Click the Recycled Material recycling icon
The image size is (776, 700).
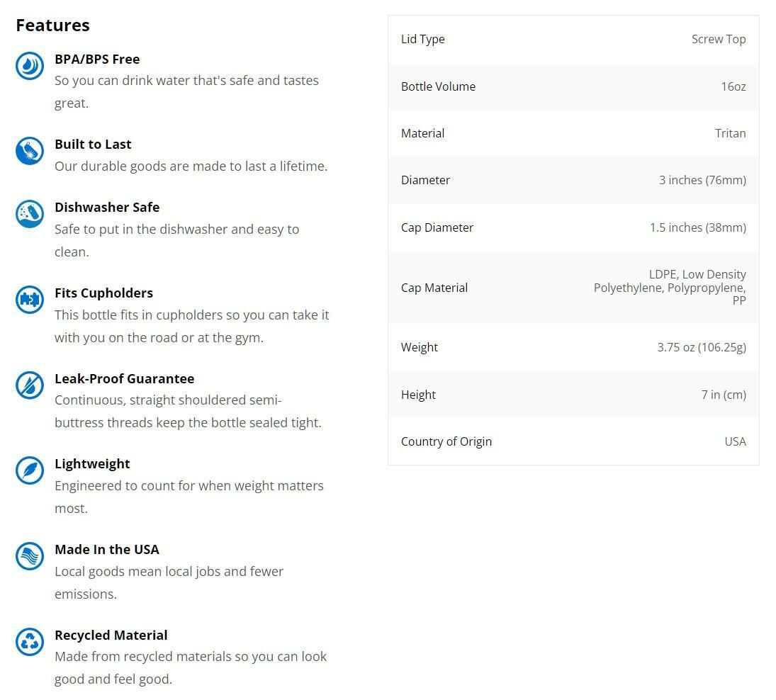[x=30, y=642]
